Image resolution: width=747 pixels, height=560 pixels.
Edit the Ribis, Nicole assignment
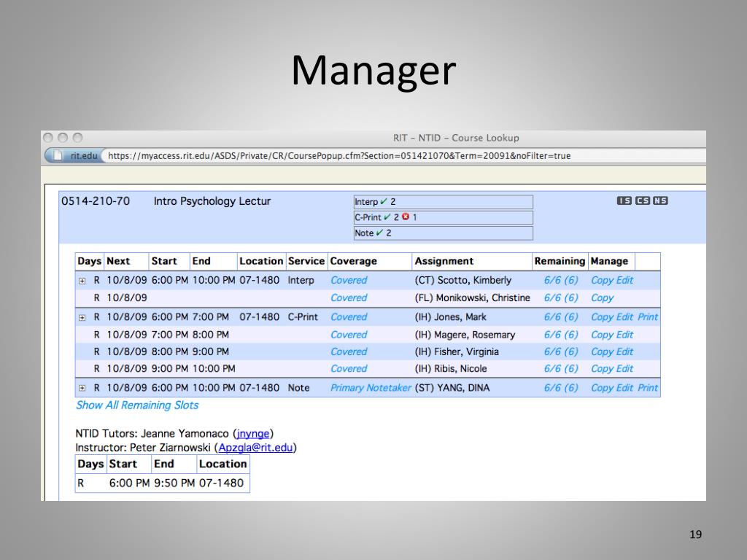coord(624,368)
